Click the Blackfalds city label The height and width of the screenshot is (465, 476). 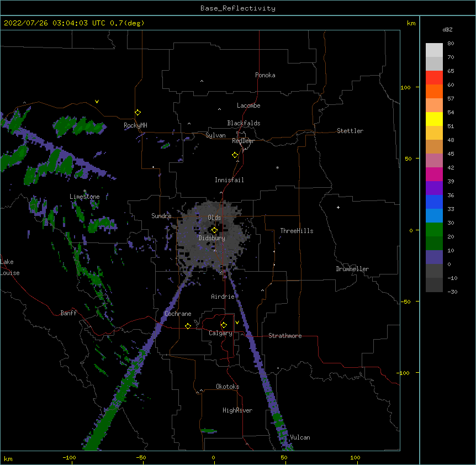tap(244, 123)
